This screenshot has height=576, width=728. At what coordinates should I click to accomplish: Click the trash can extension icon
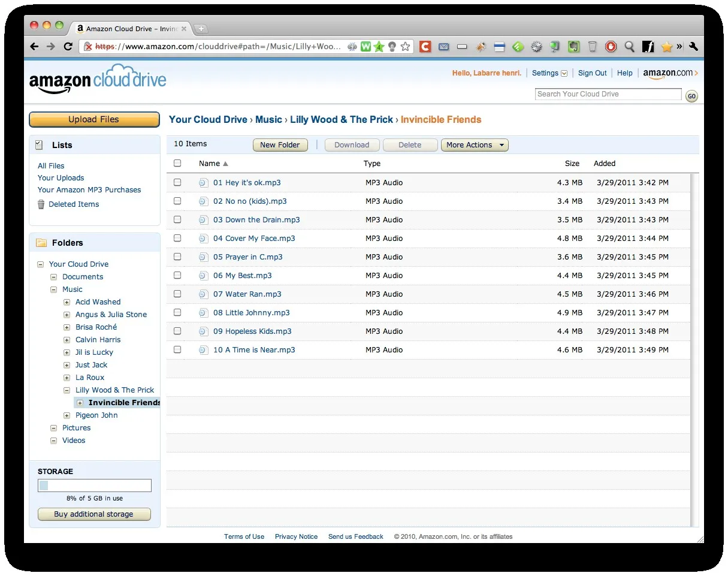pyautogui.click(x=593, y=46)
